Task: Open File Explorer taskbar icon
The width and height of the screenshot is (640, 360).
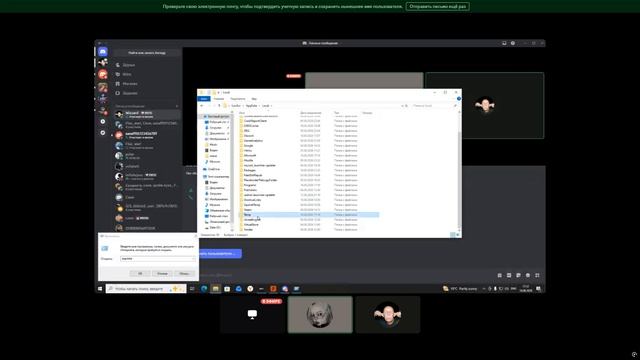Action: pos(216,289)
